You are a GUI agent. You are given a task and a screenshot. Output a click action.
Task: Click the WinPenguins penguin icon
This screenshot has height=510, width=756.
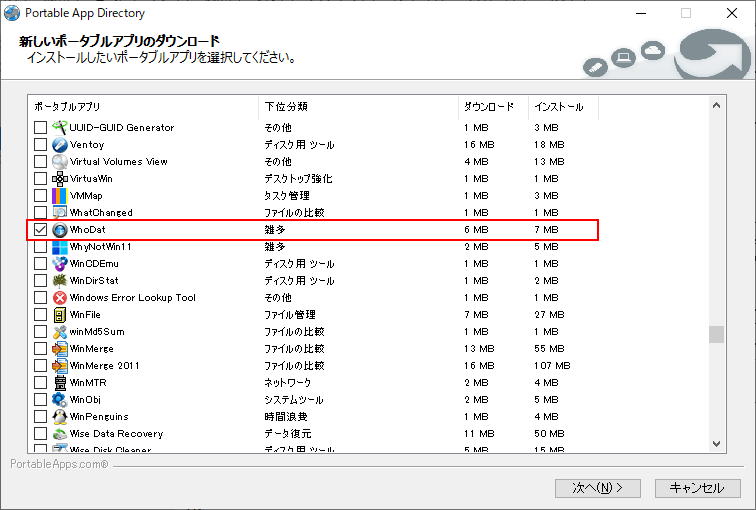[x=59, y=417]
